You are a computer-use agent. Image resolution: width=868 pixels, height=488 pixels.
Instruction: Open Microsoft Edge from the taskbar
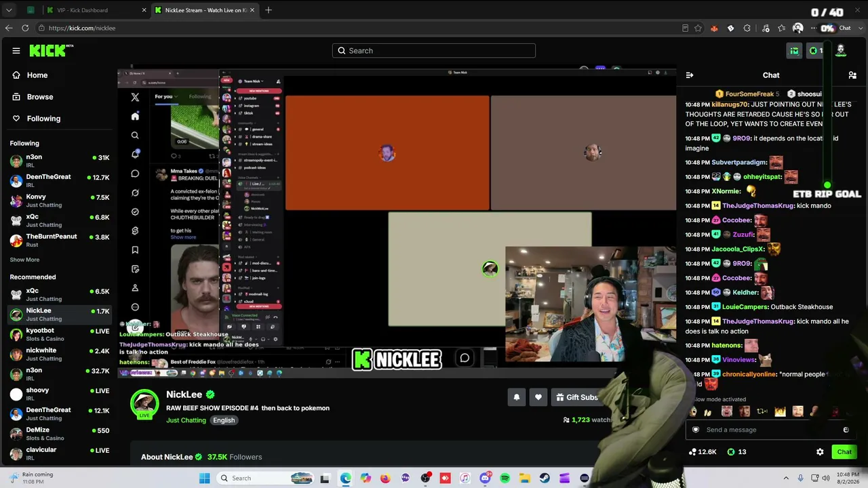coord(346,479)
